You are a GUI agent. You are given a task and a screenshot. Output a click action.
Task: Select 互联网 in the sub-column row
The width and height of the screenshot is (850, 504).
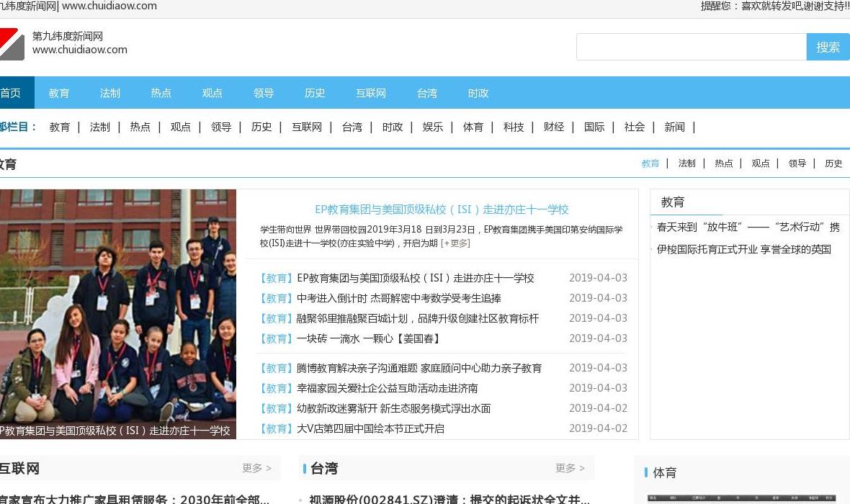point(307,127)
